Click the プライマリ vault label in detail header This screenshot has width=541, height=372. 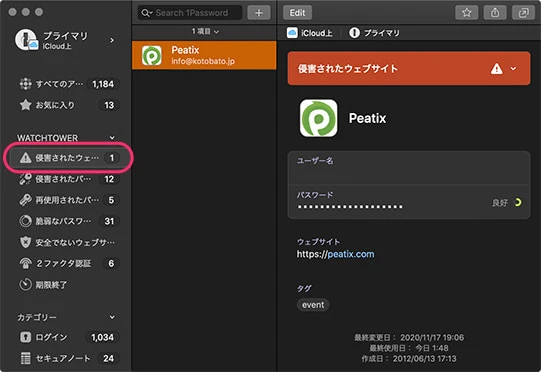382,33
